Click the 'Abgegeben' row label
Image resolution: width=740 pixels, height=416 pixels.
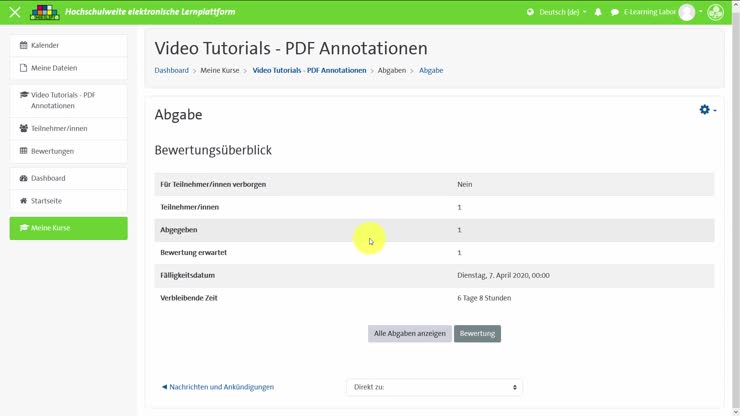point(178,230)
